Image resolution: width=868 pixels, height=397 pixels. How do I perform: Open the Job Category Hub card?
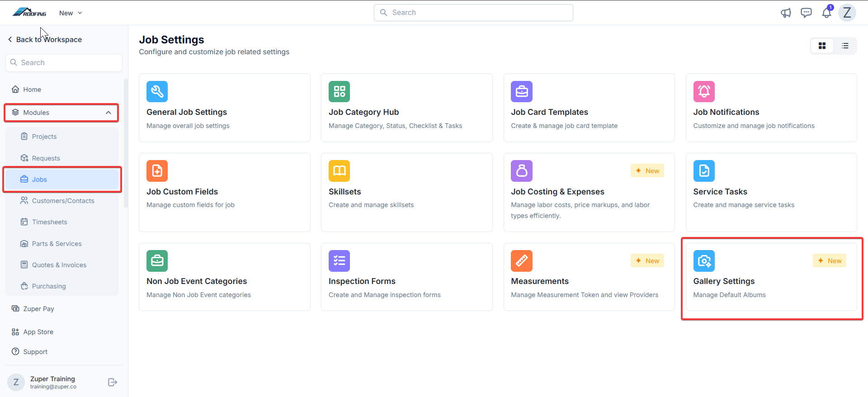pyautogui.click(x=406, y=108)
